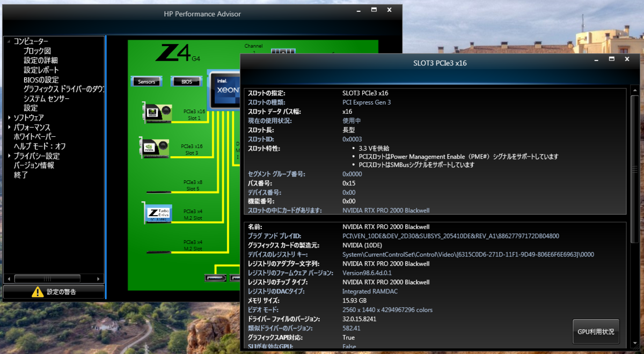Viewport: 644px width, 354px height.
Task: Click the Z4 G4 logo in block diagram
Action: [x=177, y=53]
